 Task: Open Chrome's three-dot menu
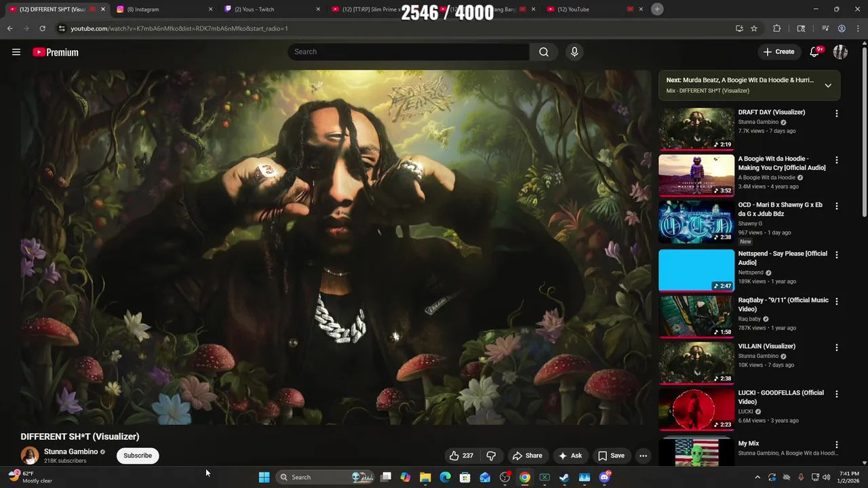pyautogui.click(x=858, y=28)
